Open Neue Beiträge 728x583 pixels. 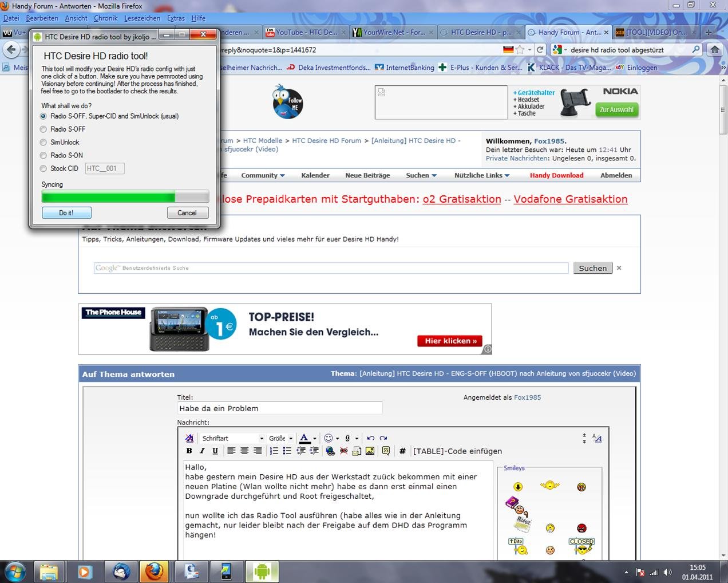(367, 175)
